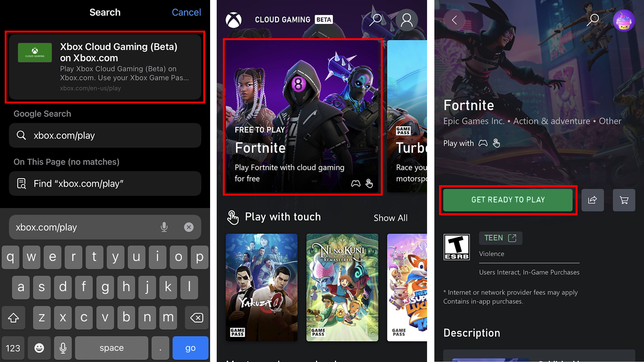Open the TEEN rating external link
The image size is (644, 362).
point(500,238)
